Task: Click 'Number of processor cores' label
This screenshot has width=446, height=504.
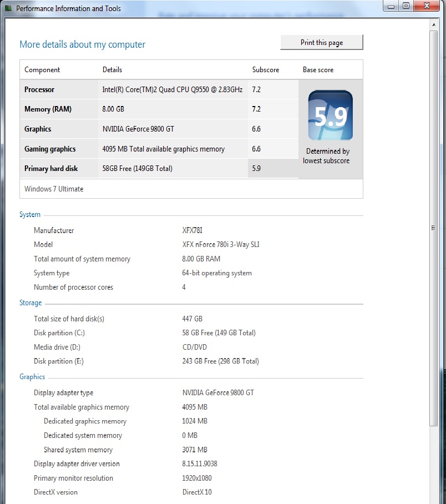Action: (x=73, y=287)
